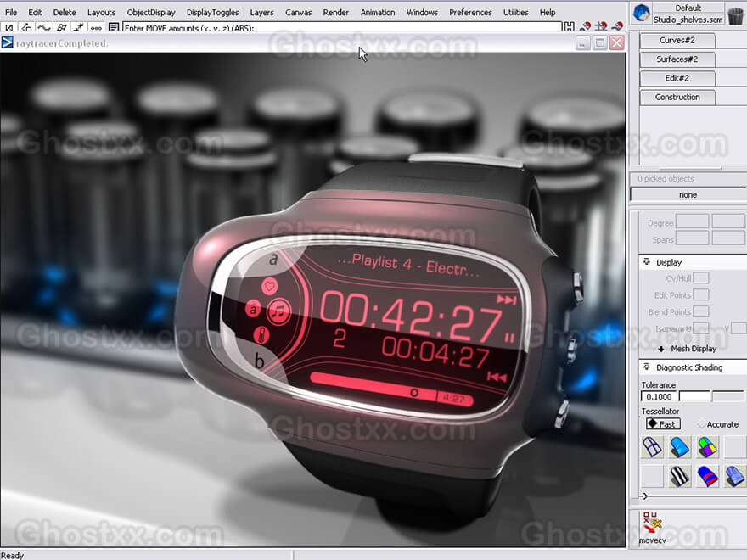This screenshot has height=560, width=747.
Task: Apply the blue multi-color diagnostic shading
Action: pos(679,448)
